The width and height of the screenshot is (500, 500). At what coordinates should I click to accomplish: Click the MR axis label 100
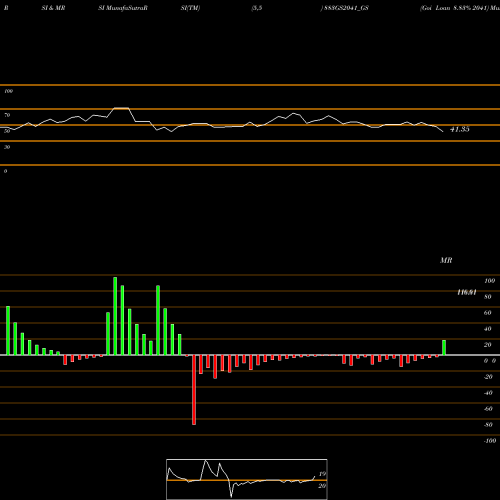tap(489, 281)
